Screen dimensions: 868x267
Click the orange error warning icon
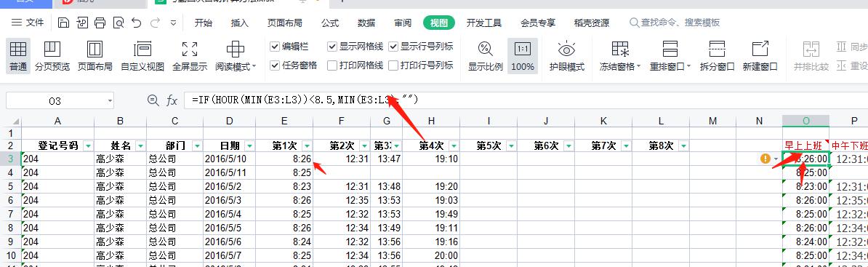(765, 159)
